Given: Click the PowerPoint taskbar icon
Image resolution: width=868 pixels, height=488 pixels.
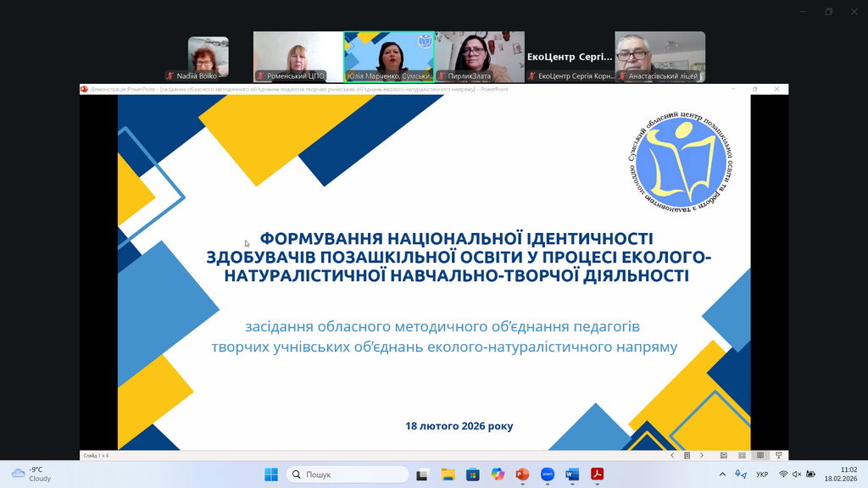Looking at the screenshot, I should [x=522, y=474].
